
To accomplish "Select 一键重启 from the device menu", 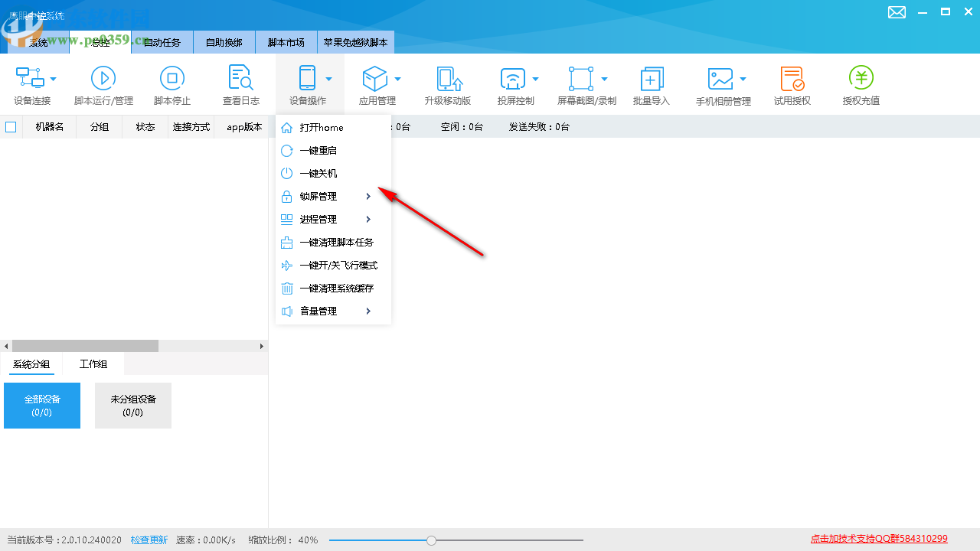I will (318, 150).
